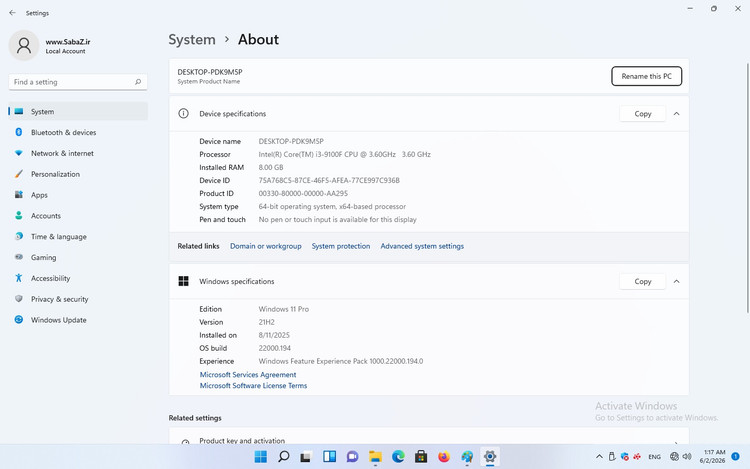Open the Domain or workgroup link
Screen dimensions: 750x469
coord(265,246)
